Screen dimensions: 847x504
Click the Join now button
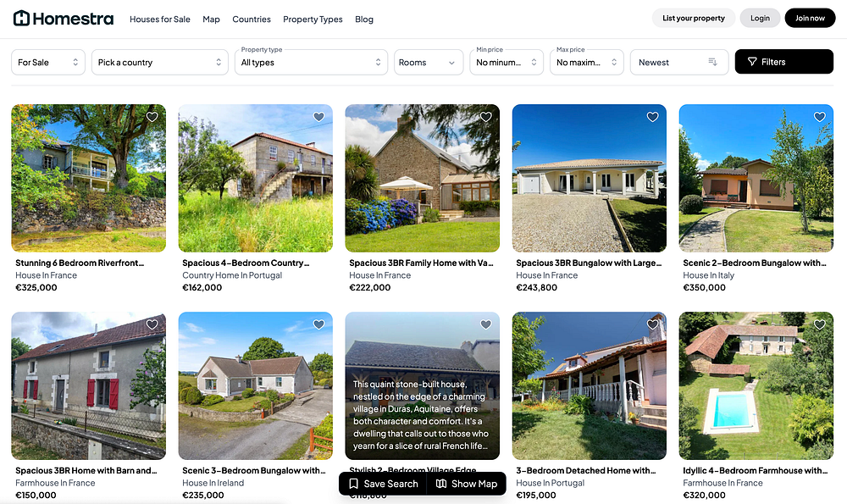810,18
